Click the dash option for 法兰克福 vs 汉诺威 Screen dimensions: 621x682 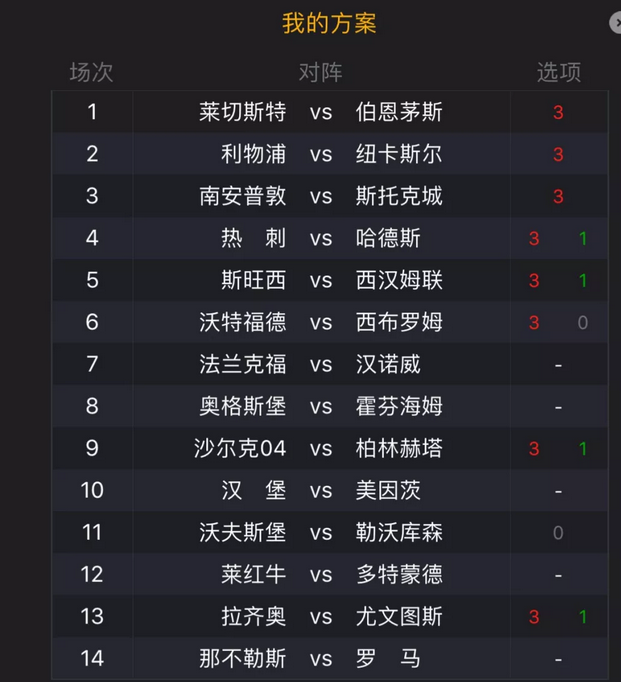(558, 365)
